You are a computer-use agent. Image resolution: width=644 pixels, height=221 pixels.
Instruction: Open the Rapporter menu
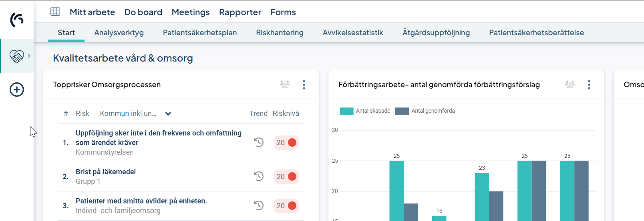[240, 12]
